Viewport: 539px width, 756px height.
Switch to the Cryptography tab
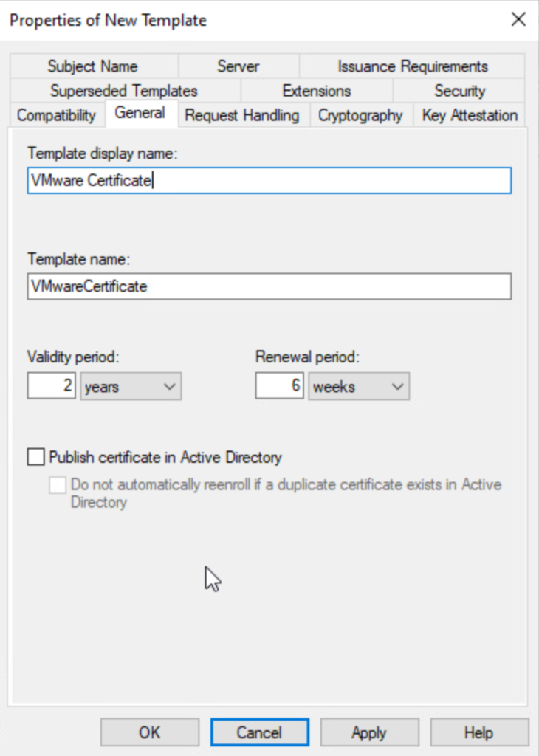pyautogui.click(x=360, y=115)
